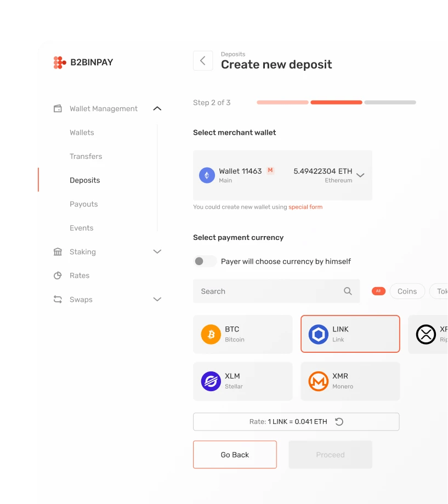Open Transfers in the sidebar
The image size is (448, 504).
[x=86, y=156]
